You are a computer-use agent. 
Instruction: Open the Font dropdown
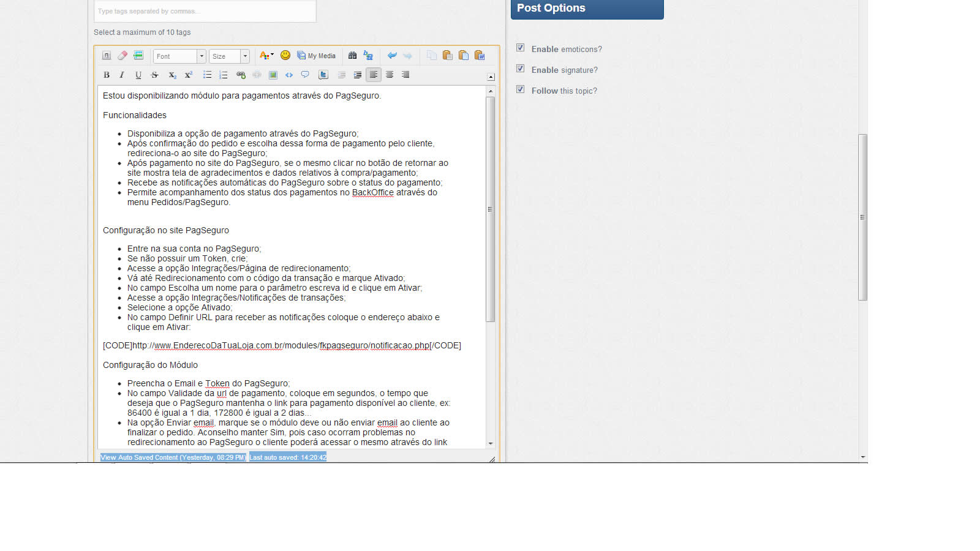[179, 56]
